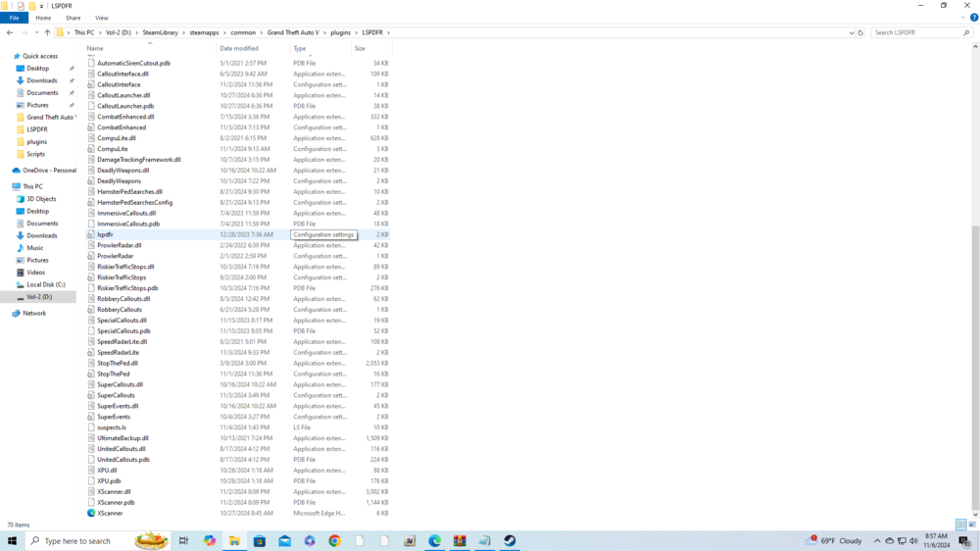Switch to large thumbnails view icon

pyautogui.click(x=972, y=525)
